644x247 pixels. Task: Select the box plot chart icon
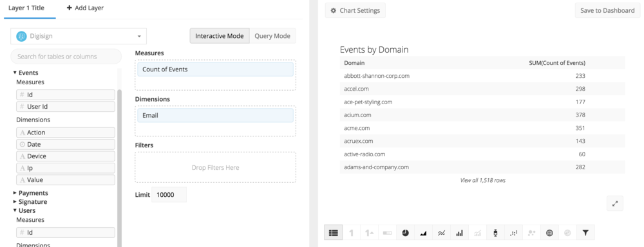(x=495, y=233)
